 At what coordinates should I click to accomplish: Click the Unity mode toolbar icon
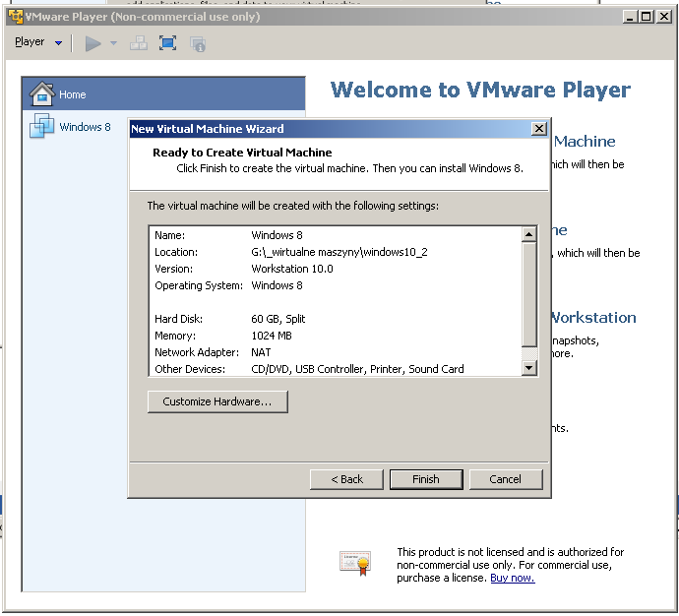click(x=198, y=43)
